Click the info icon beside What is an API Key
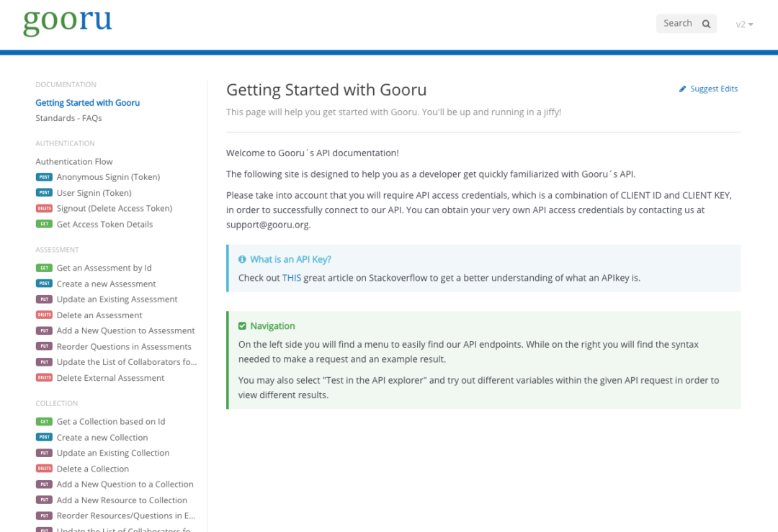Viewport: 778px width, 532px height. point(242,259)
